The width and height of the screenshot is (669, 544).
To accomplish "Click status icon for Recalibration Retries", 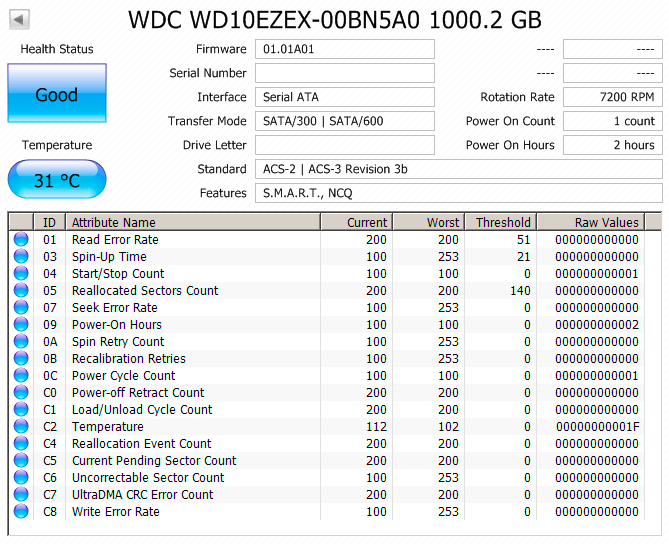I will (x=21, y=358).
